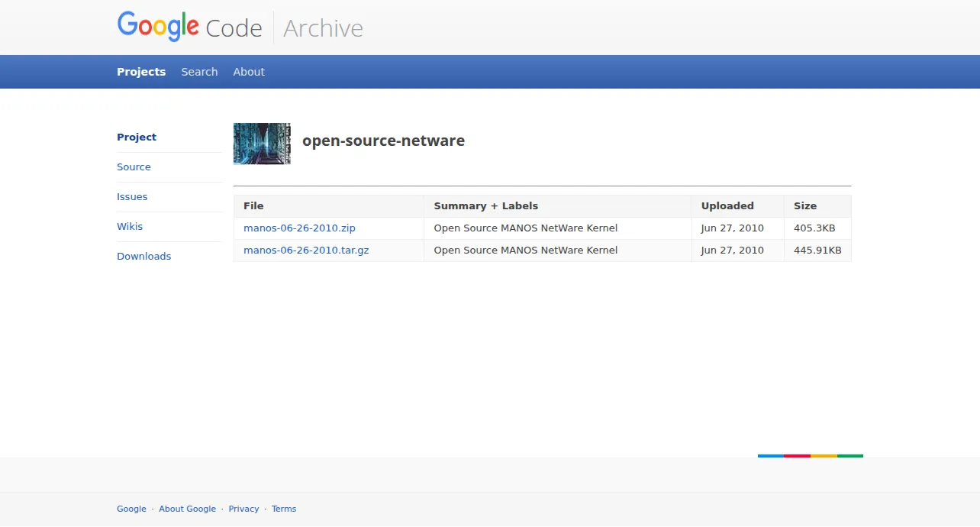Download manos-06-26-2010.zip file

click(299, 228)
